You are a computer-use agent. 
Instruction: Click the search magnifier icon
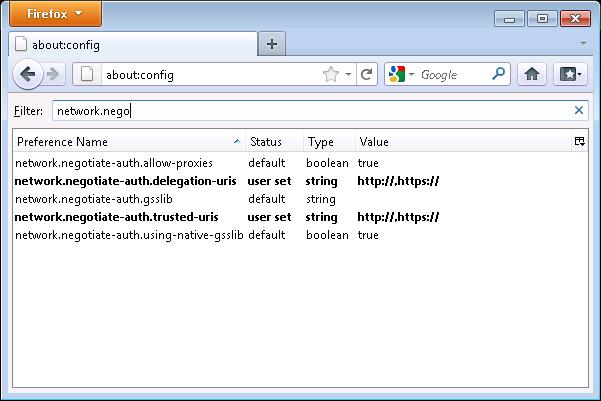(x=498, y=74)
